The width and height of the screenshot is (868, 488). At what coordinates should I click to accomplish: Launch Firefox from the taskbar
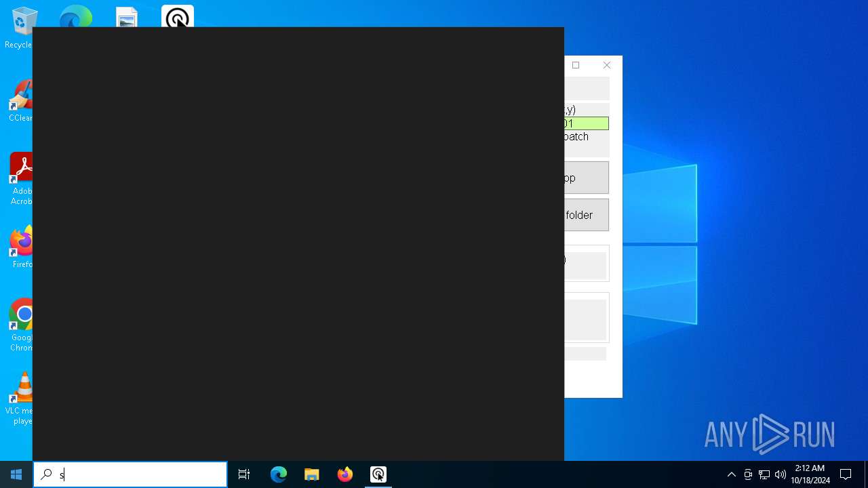point(345,474)
